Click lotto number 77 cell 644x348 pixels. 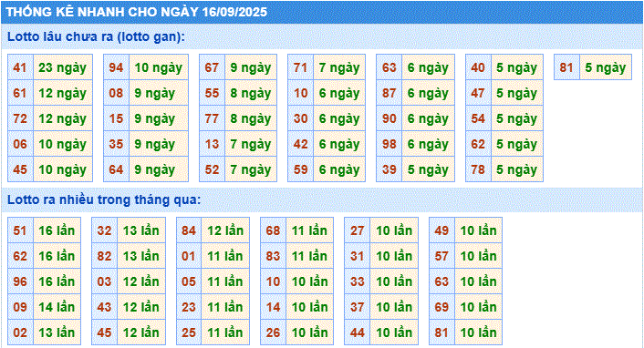tap(212, 118)
